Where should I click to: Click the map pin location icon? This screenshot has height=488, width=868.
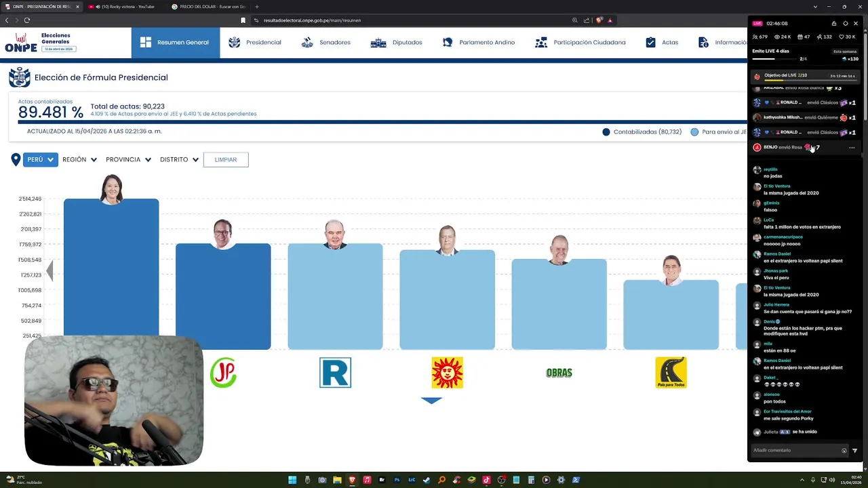pos(16,159)
